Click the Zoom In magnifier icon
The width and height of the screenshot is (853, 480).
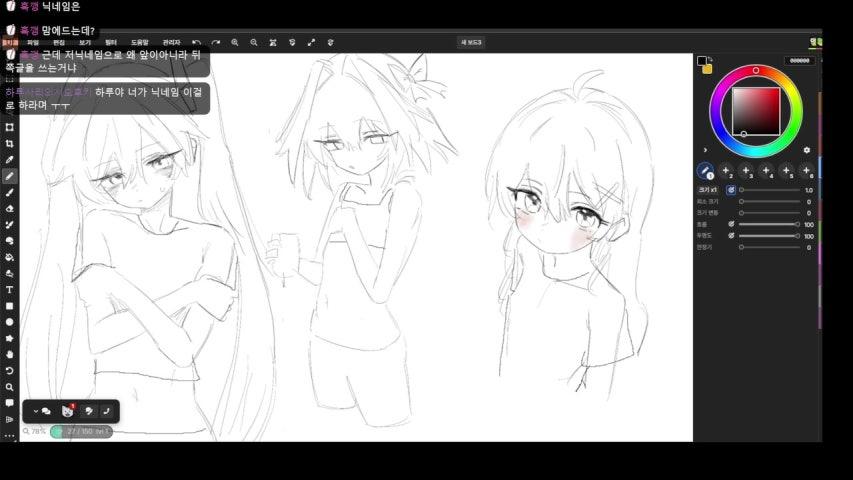point(234,42)
